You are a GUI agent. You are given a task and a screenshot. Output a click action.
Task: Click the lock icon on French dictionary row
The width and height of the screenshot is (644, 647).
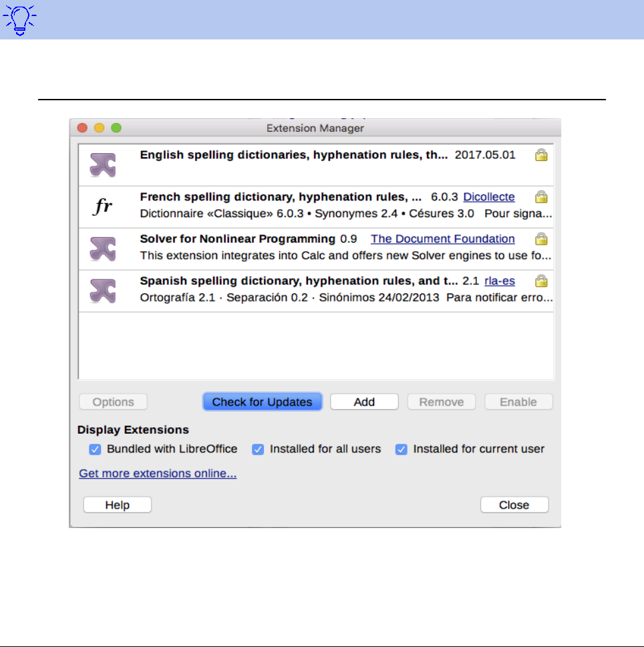(x=541, y=197)
